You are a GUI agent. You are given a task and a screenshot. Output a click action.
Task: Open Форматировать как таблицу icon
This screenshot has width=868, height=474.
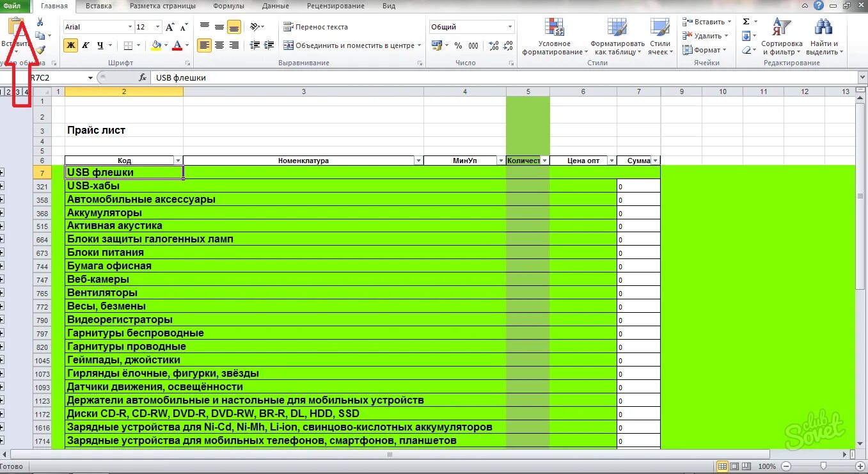click(617, 28)
